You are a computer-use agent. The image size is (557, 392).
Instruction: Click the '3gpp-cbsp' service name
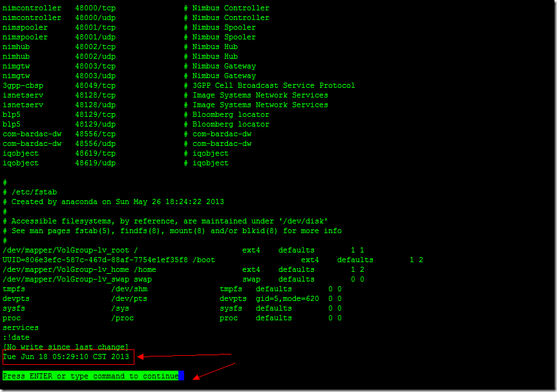point(23,86)
